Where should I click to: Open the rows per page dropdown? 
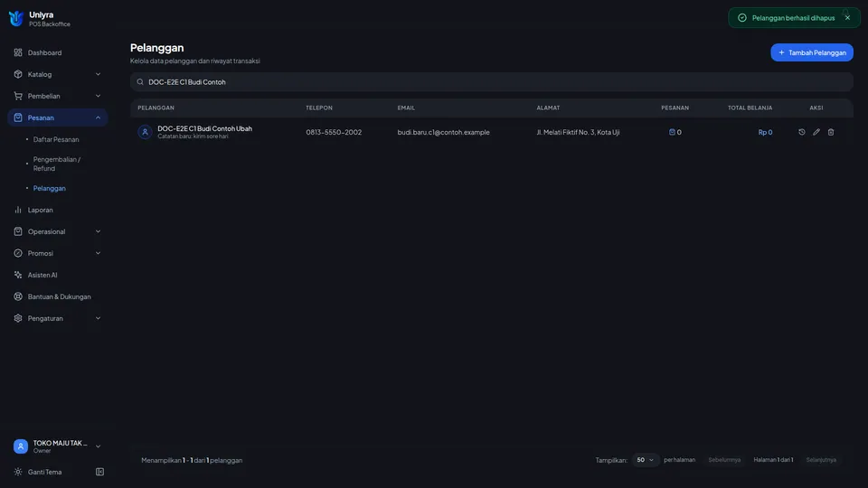click(x=645, y=460)
